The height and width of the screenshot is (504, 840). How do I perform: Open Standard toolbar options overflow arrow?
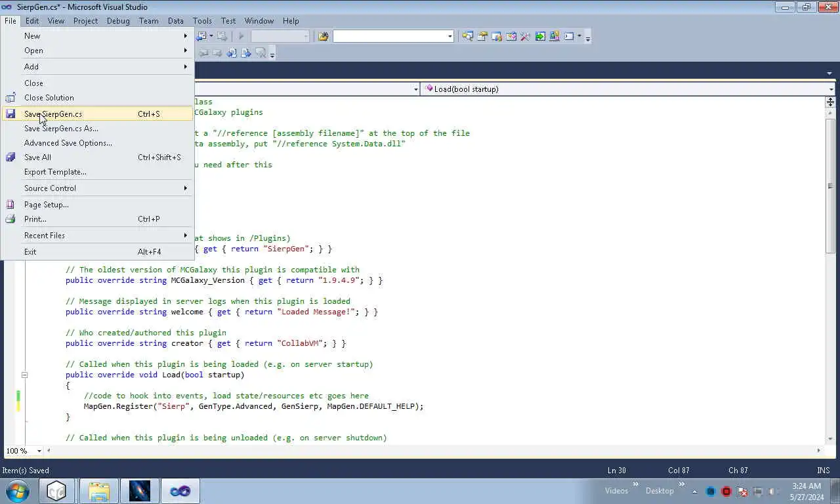click(588, 37)
